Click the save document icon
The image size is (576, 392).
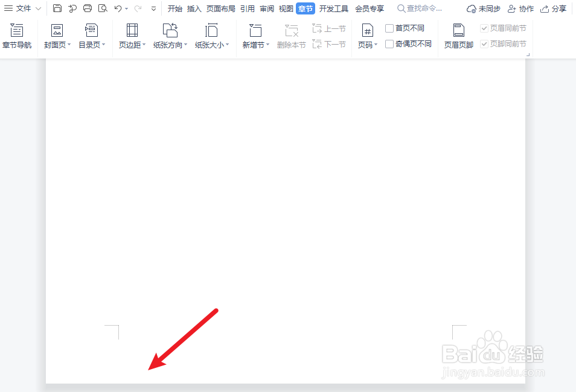57,8
